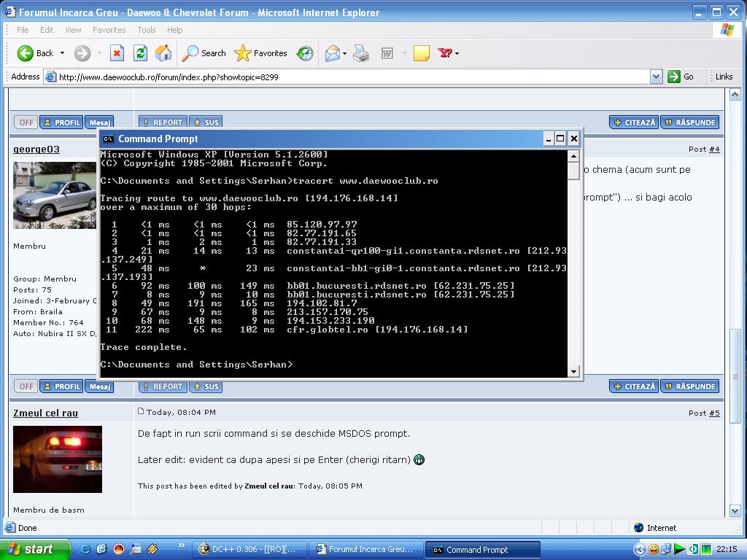Click the Command Prompt title bar icon
This screenshot has width=747, height=560.
click(109, 139)
